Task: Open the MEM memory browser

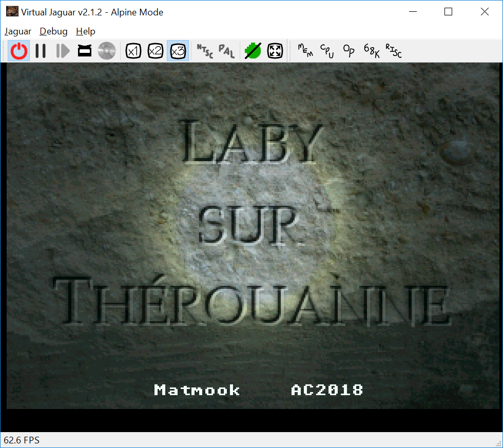Action: click(x=305, y=51)
